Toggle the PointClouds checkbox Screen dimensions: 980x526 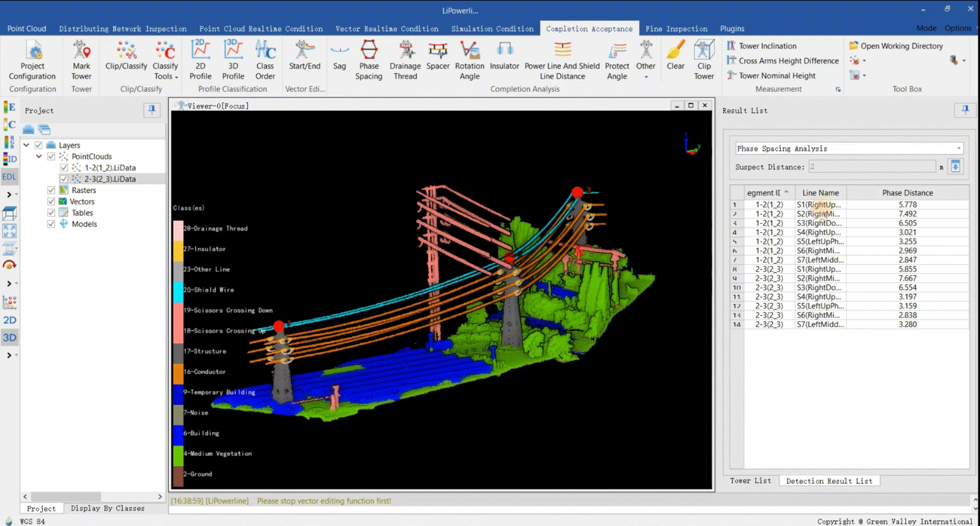click(51, 156)
